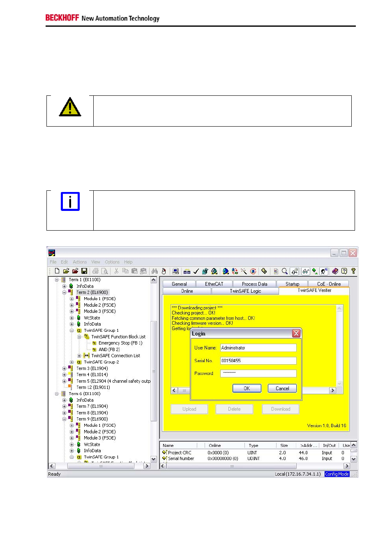Switch to the General tab
Screen dimensions: 392x555
click(179, 284)
